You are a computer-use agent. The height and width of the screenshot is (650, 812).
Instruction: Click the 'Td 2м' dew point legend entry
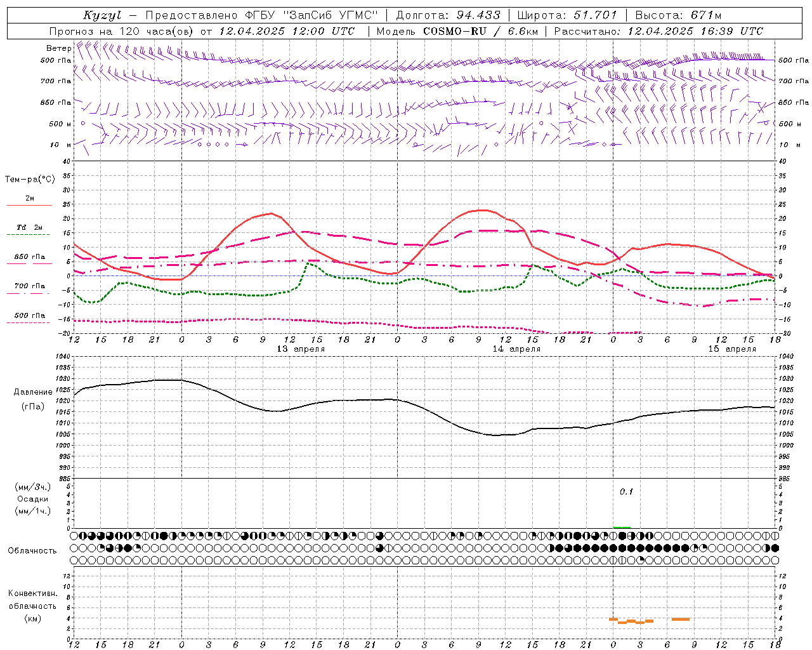point(30,227)
